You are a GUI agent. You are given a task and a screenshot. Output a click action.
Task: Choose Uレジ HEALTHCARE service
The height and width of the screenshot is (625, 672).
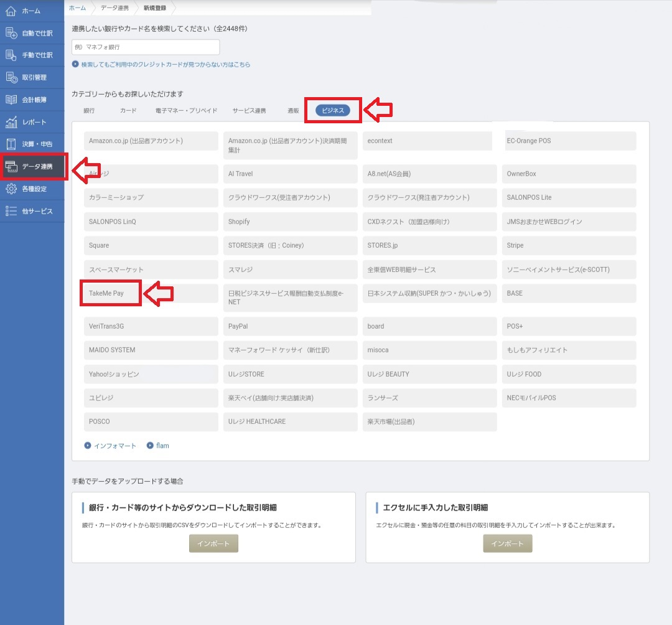tap(290, 422)
